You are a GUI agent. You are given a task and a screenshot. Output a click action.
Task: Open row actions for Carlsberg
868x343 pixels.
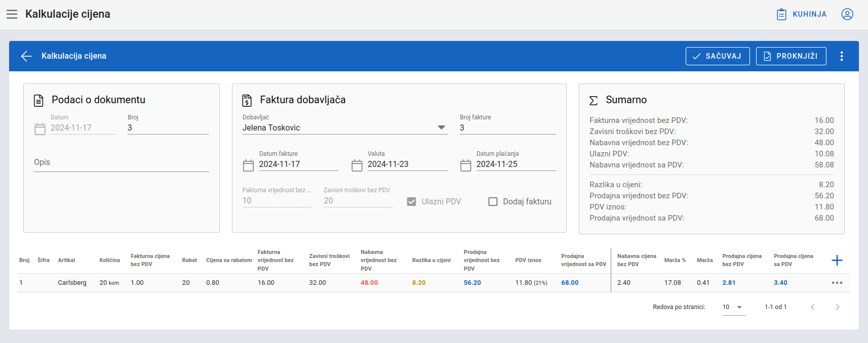click(x=837, y=283)
